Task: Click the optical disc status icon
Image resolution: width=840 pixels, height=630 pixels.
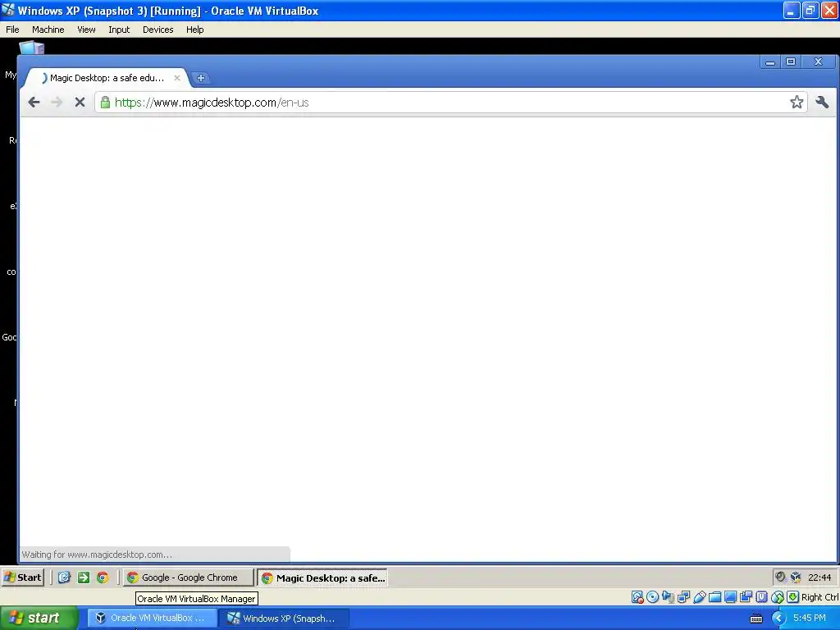Action: click(x=652, y=597)
